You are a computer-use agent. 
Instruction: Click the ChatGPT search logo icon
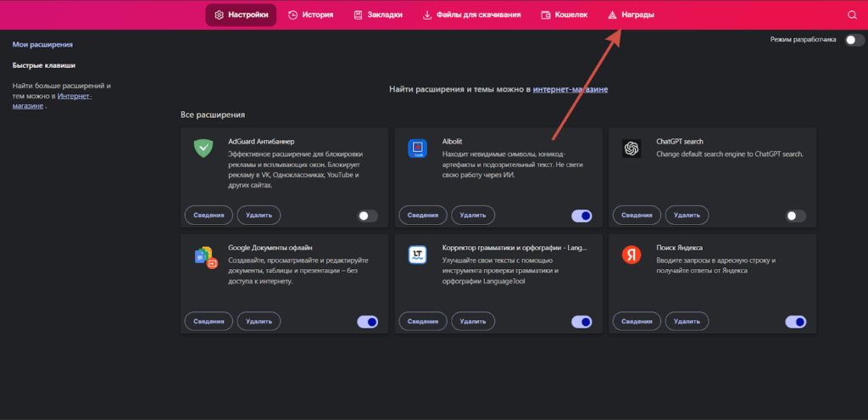[x=631, y=148]
